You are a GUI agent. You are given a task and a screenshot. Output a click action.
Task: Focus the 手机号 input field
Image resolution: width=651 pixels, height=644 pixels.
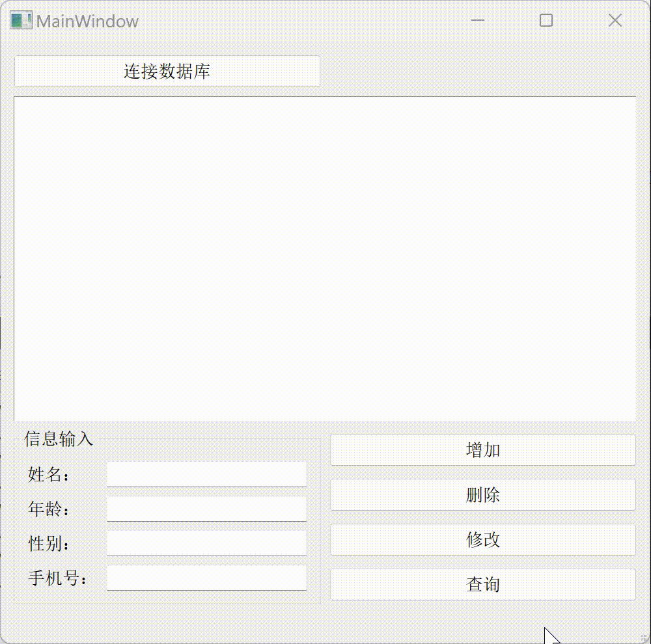(206, 578)
